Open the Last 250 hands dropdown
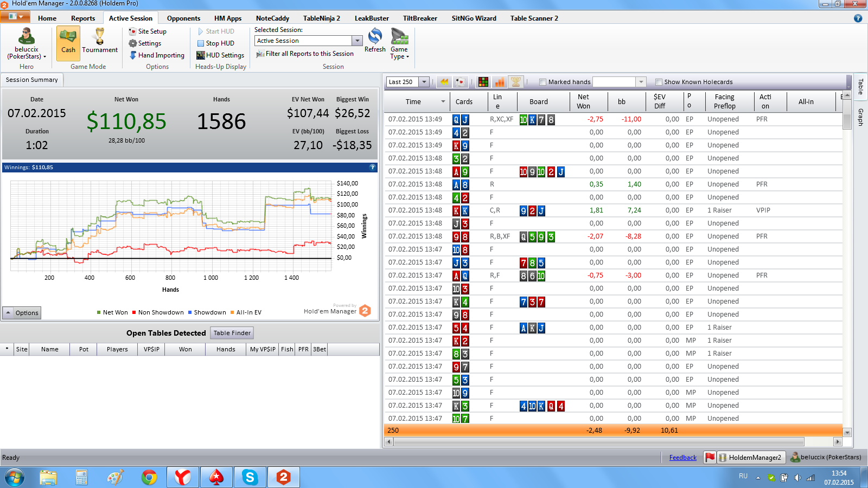 pos(424,82)
